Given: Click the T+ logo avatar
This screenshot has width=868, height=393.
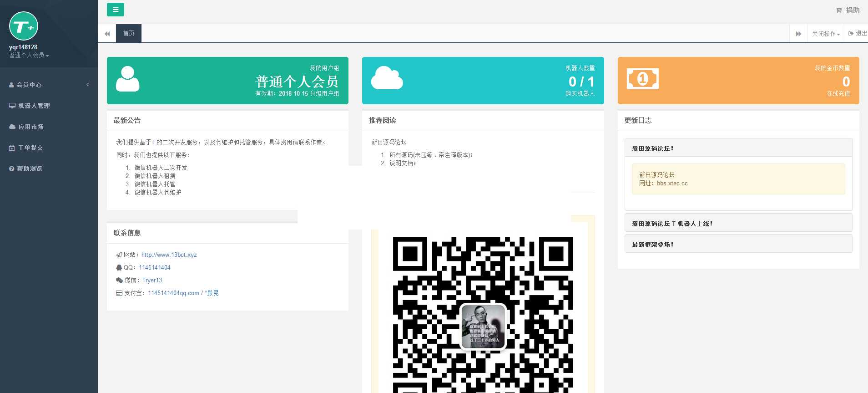Looking at the screenshot, I should coord(24,26).
